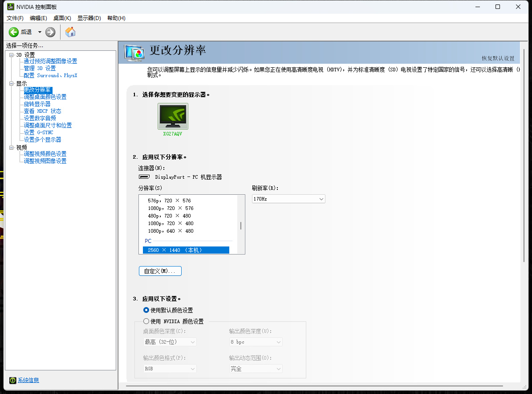This screenshot has width=532, height=394.
Task: Click the system information icon
Action: click(x=12, y=380)
